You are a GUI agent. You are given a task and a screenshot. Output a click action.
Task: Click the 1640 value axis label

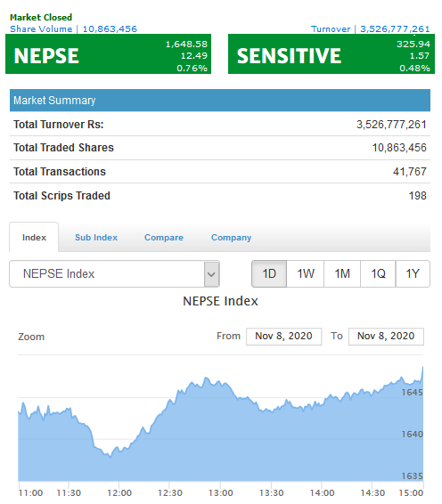pos(412,435)
